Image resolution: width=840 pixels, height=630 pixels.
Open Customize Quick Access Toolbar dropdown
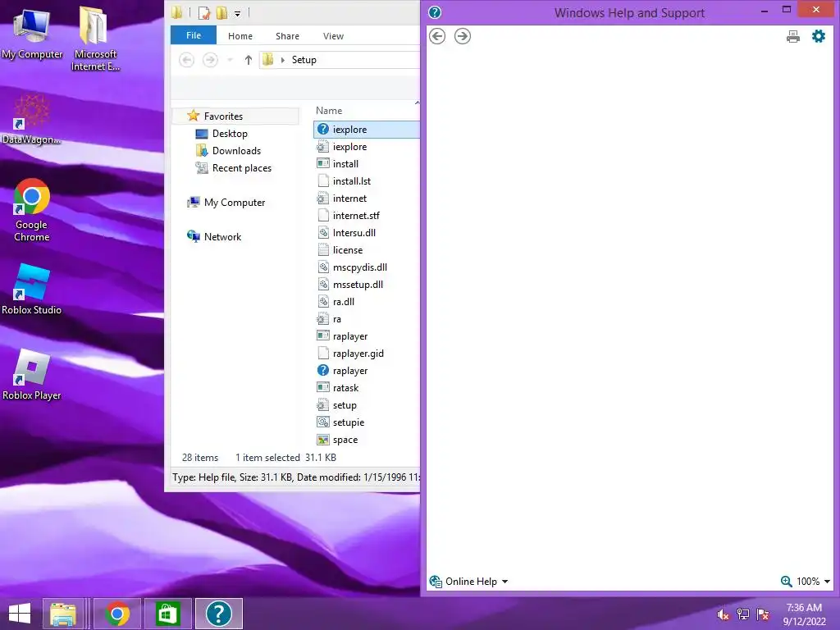tap(237, 13)
